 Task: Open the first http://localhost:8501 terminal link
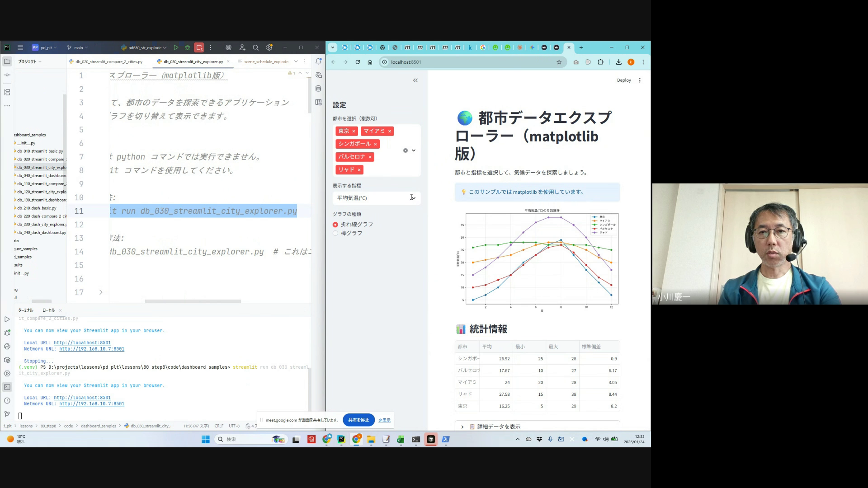[x=82, y=343]
